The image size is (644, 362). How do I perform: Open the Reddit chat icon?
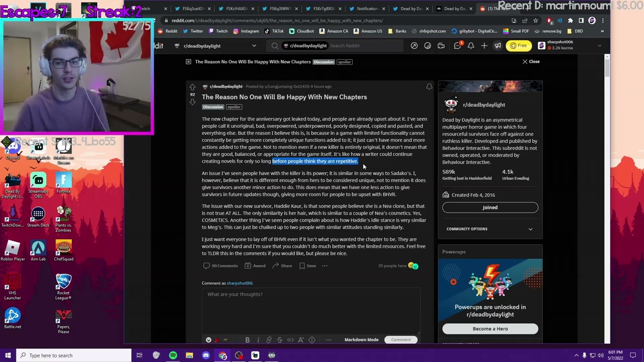(x=457, y=46)
